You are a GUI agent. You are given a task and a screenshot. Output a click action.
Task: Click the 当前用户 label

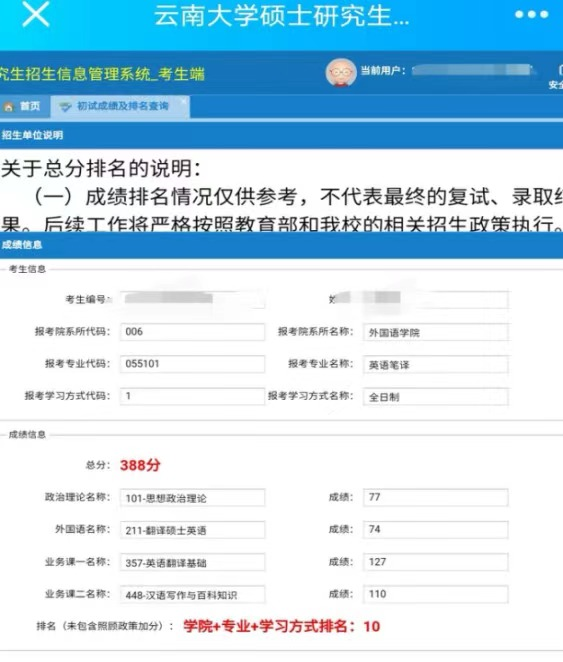pos(383,71)
